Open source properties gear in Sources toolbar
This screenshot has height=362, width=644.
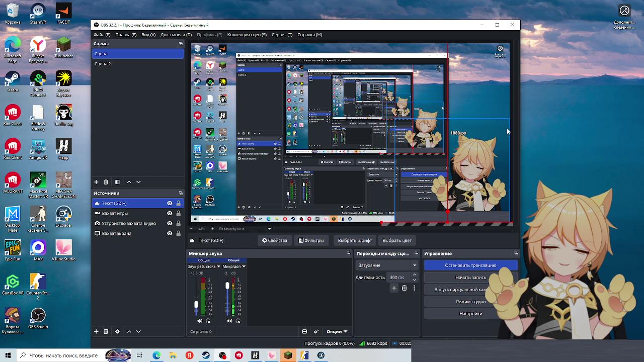click(117, 331)
